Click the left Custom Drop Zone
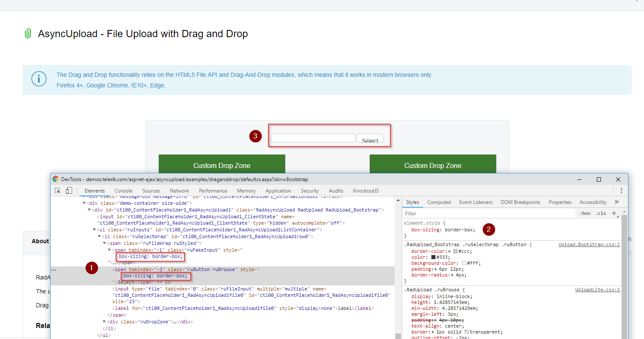The height and width of the screenshot is (339, 644). pyautogui.click(x=222, y=164)
